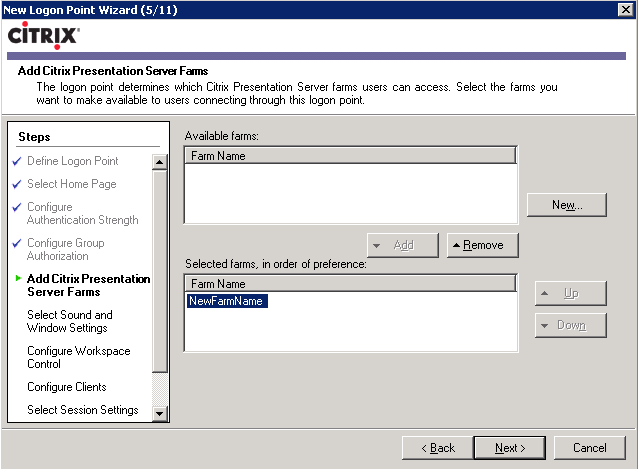
Task: Select NewFarmName in selected farms
Action: coord(227,301)
